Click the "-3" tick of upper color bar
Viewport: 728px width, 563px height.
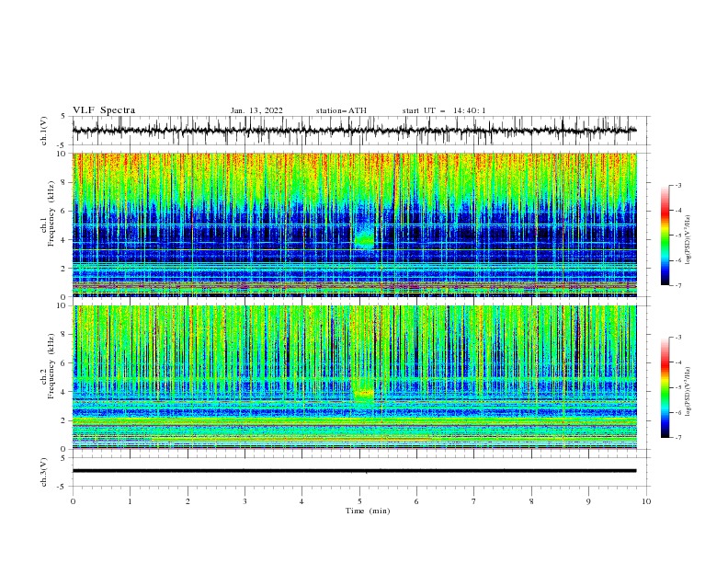pyautogui.click(x=677, y=185)
